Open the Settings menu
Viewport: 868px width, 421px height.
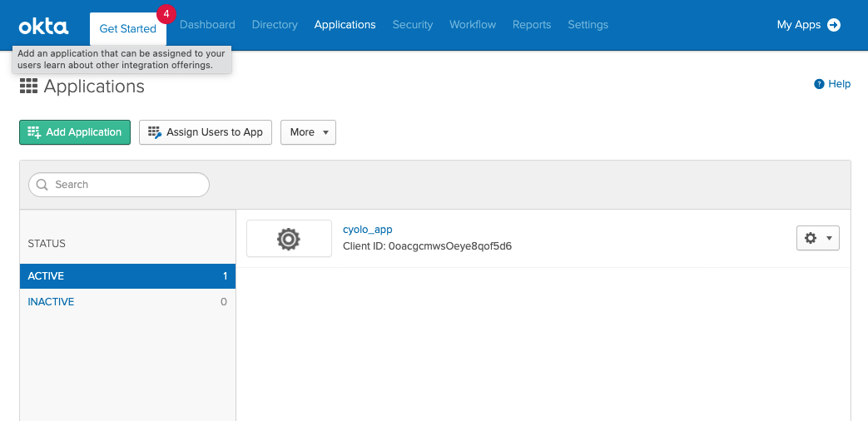click(x=588, y=25)
